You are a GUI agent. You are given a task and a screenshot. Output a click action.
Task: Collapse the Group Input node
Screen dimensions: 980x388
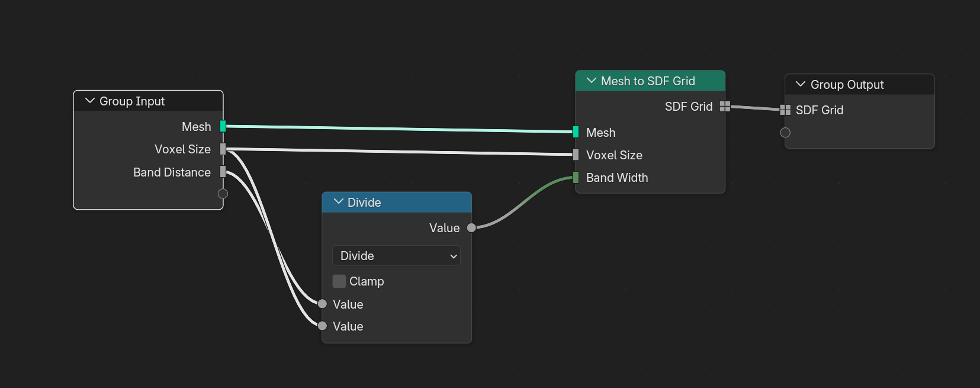(x=90, y=101)
